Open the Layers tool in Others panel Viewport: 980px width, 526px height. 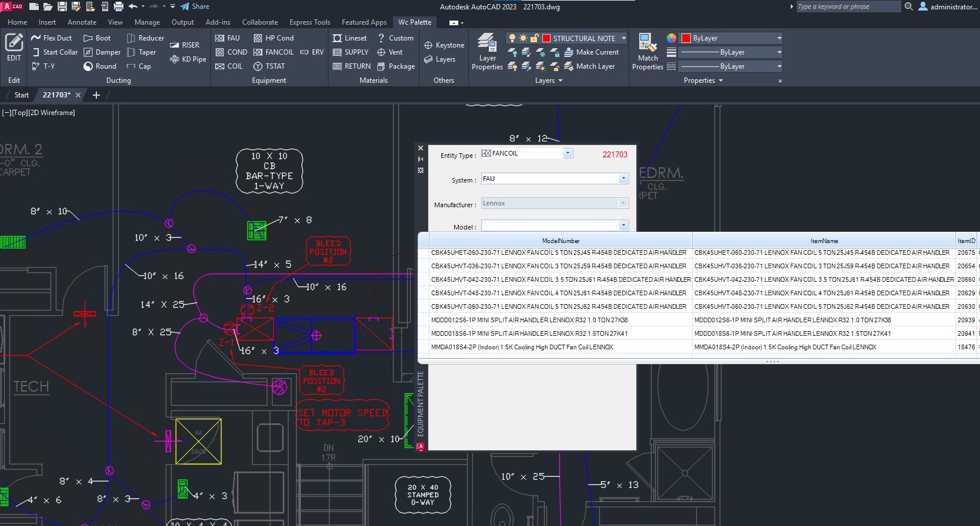pos(439,59)
